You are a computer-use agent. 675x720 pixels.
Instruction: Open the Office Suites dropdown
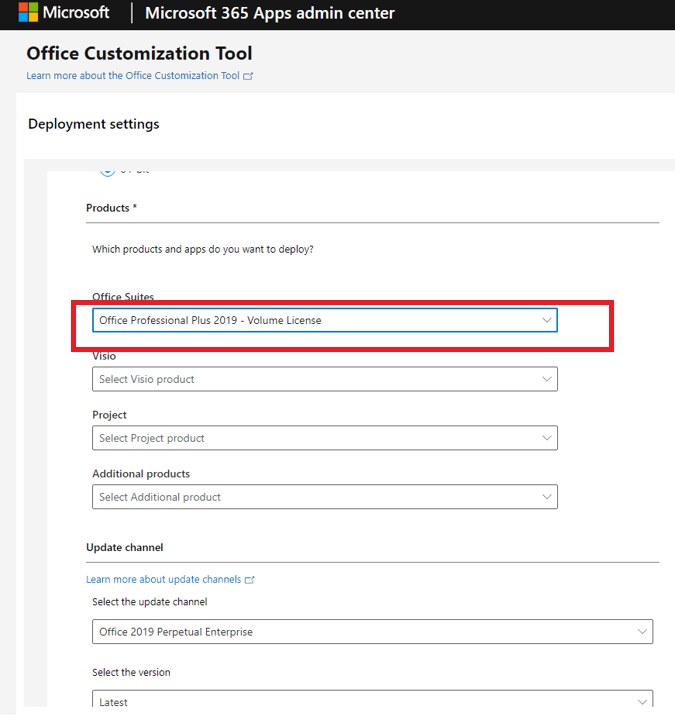click(324, 320)
